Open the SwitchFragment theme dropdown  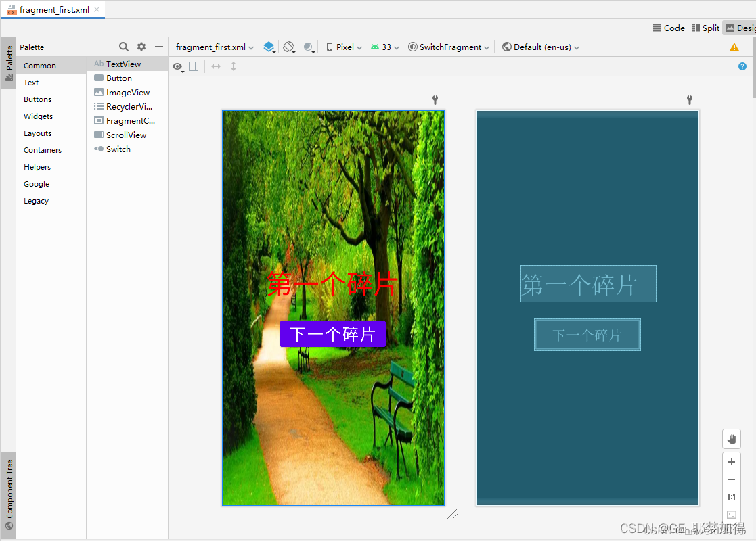tap(449, 47)
